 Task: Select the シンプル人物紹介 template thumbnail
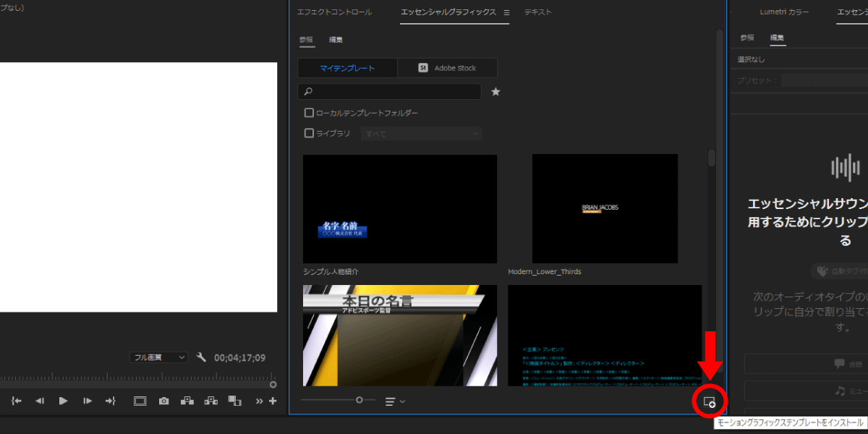pyautogui.click(x=400, y=209)
